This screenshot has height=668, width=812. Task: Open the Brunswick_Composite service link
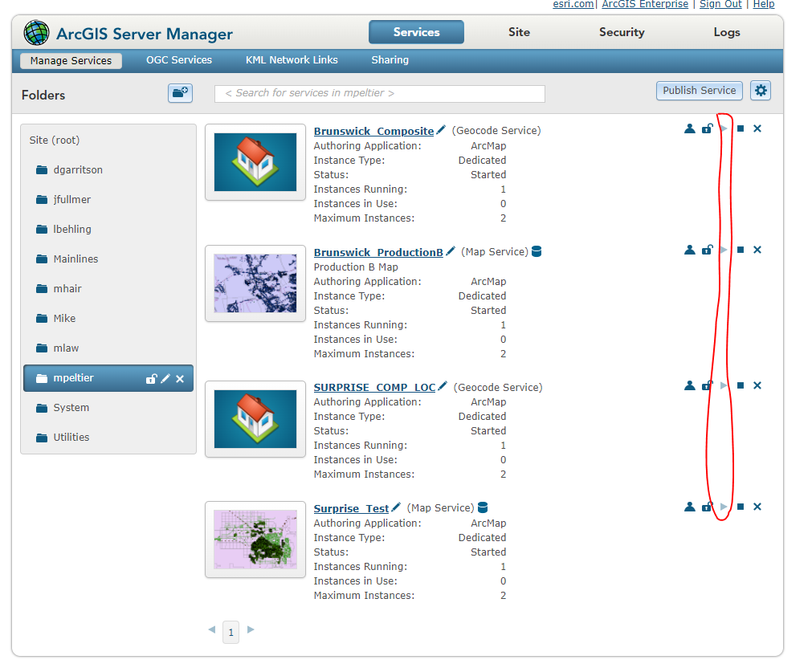tap(374, 131)
